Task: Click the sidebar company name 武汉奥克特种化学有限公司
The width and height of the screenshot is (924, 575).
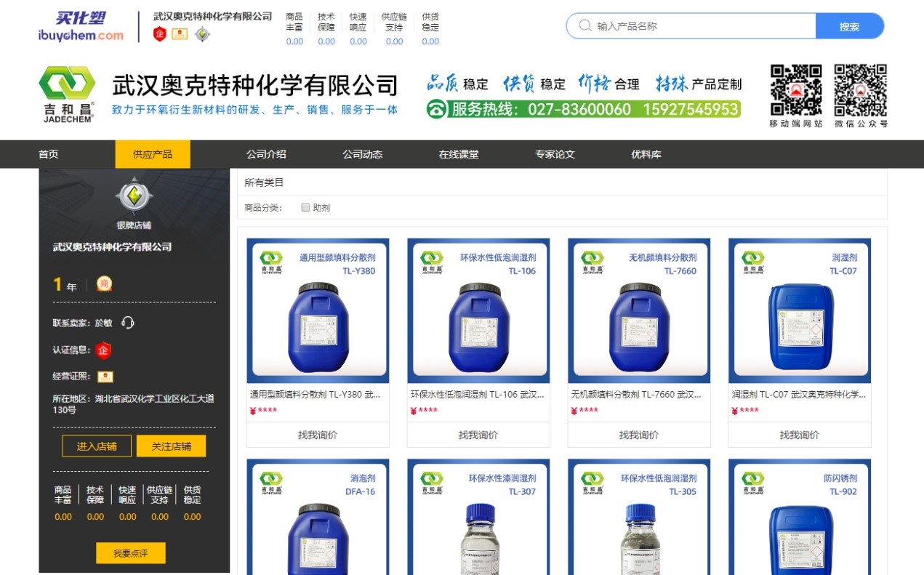Action: click(113, 247)
